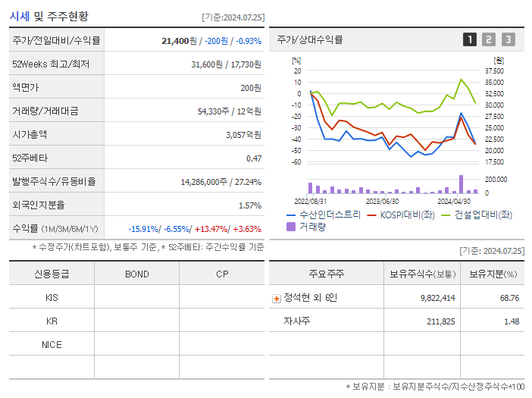Click the 시가총액 row label

tap(30, 134)
